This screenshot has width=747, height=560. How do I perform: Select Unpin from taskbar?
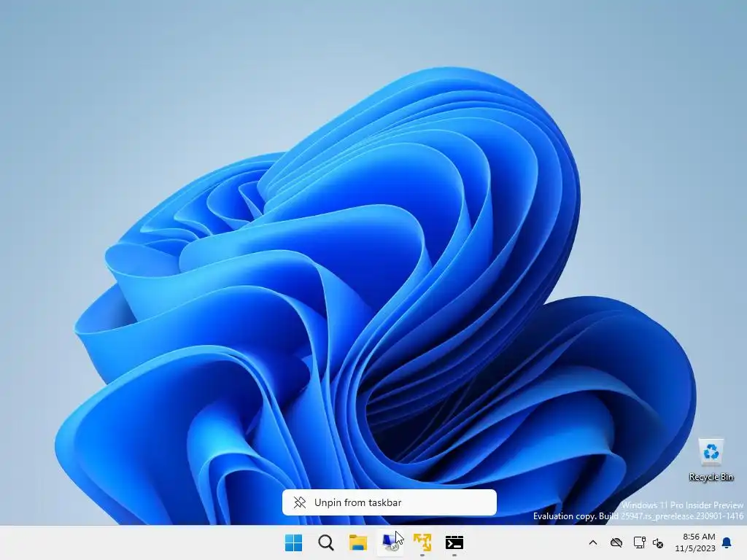click(390, 502)
